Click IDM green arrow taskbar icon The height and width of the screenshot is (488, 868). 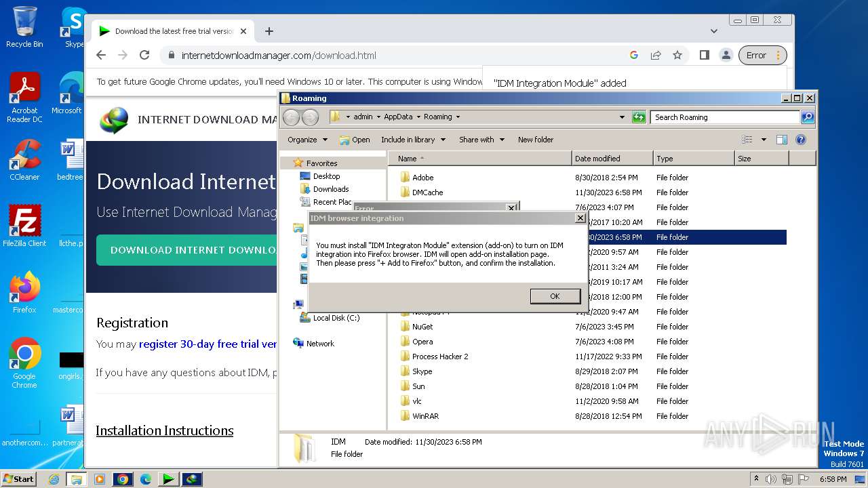click(168, 479)
